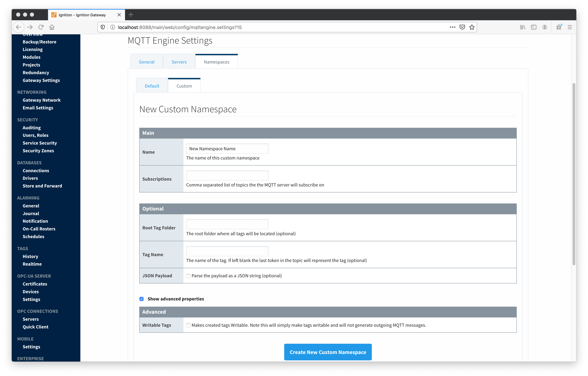588x376 pixels.
Task: Open the browser home icon
Action: (52, 27)
